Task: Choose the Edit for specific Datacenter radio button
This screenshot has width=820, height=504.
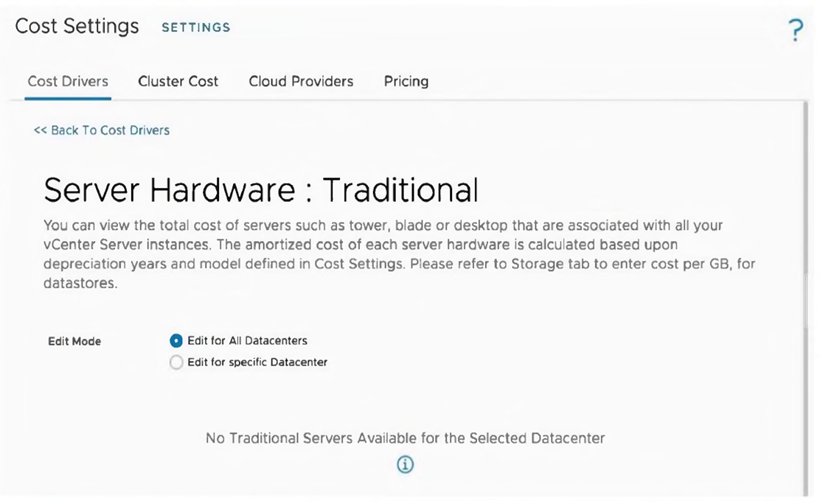Action: click(x=176, y=363)
